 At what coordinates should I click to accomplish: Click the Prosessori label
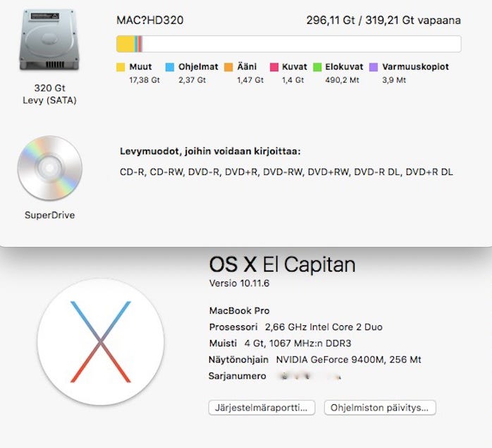click(233, 327)
